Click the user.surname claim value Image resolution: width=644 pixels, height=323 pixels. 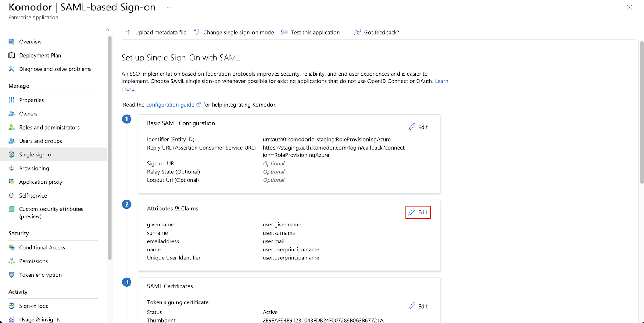279,233
